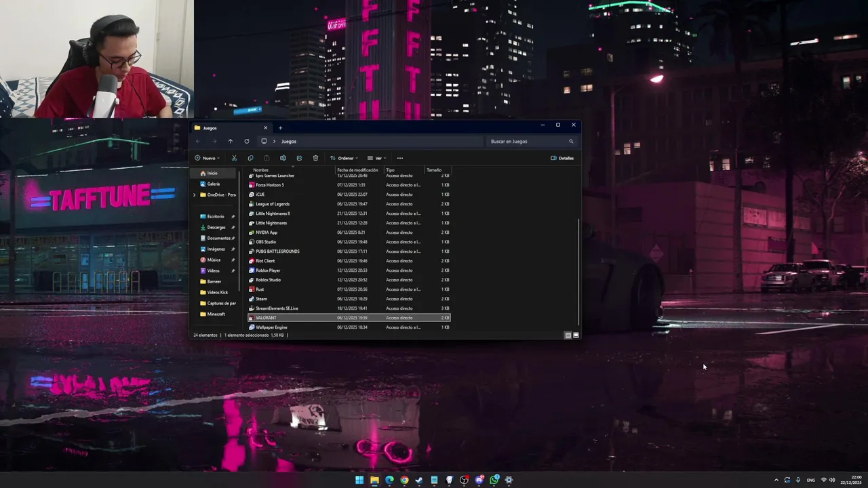The height and width of the screenshot is (488, 868).
Task: Open the clock and date in taskbar
Action: [x=850, y=480]
